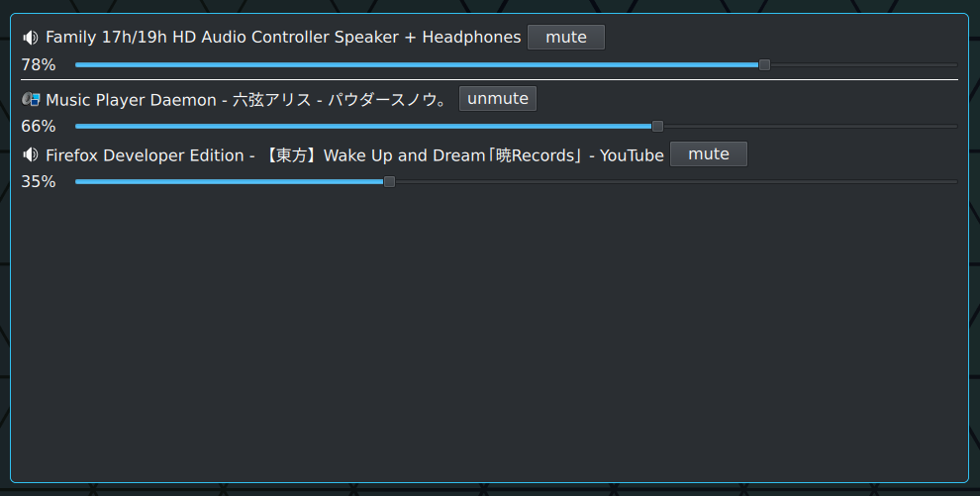Click the Firefox volume slider handle at 35%
980x496 pixels.
click(x=389, y=182)
